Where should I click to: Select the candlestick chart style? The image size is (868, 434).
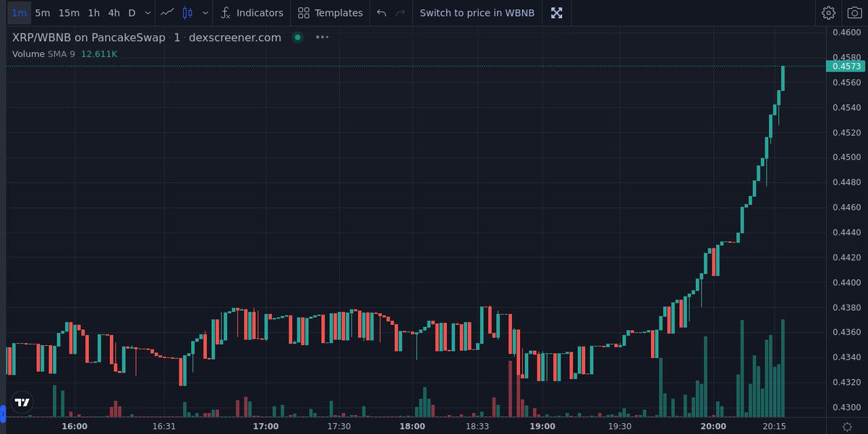tap(187, 12)
